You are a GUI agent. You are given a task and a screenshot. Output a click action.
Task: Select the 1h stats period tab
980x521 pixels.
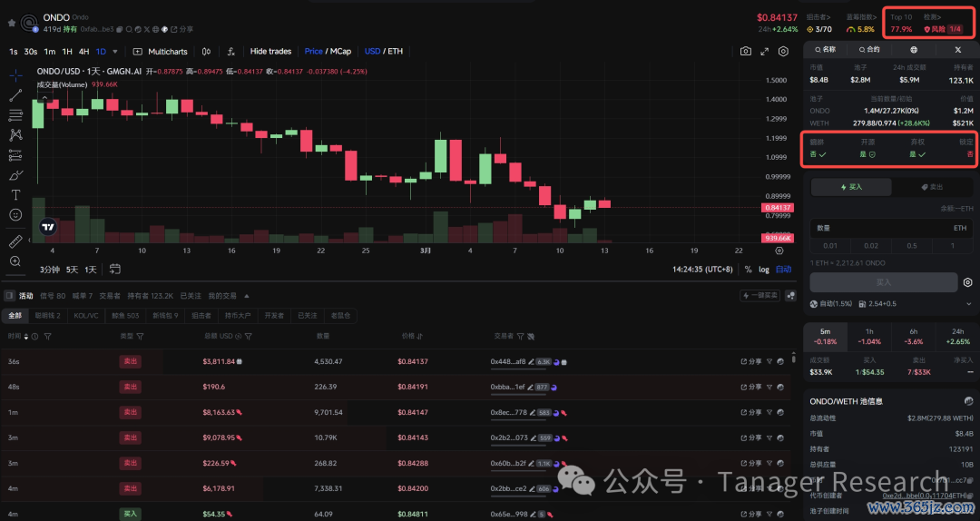pos(869,337)
